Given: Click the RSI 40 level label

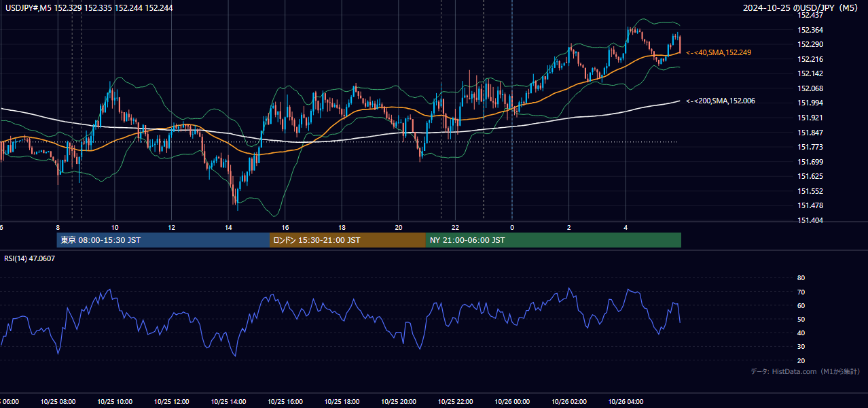Looking at the screenshot, I should [x=801, y=333].
